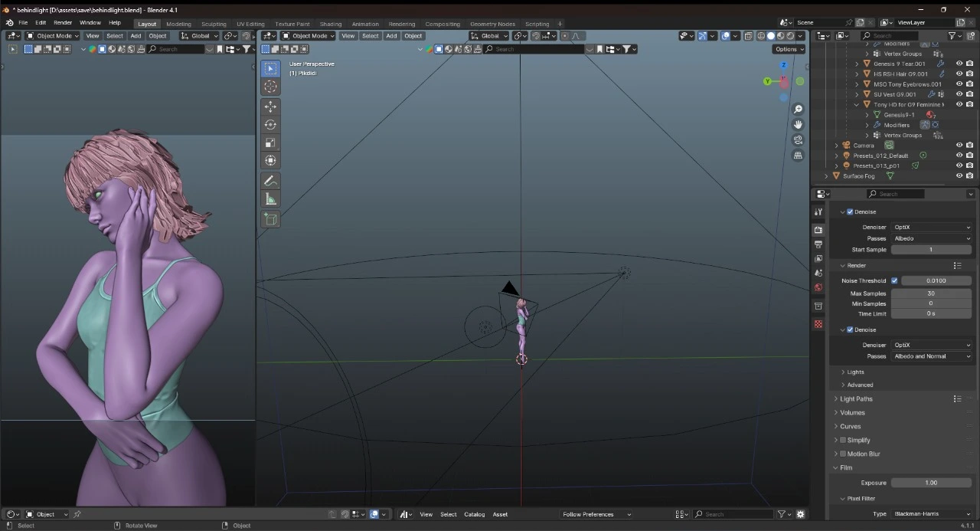The image size is (980, 531).
Task: Pick the Annotate pencil tool
Action: [x=270, y=181]
